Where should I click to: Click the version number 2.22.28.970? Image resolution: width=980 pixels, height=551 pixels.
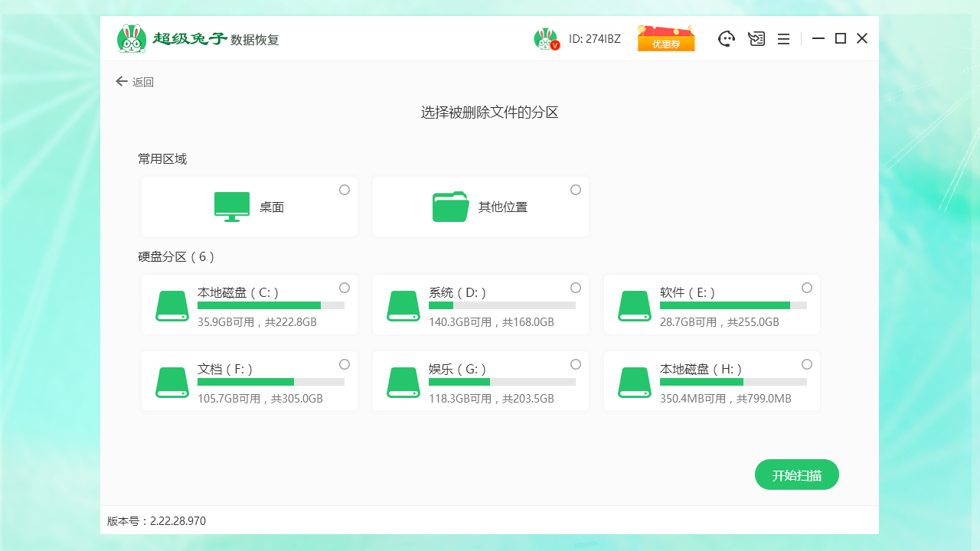(x=178, y=521)
